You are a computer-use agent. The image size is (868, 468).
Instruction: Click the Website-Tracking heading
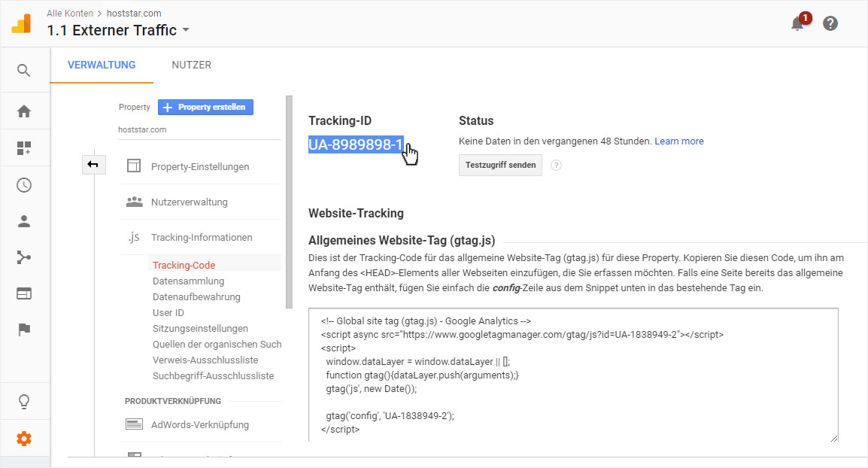[356, 213]
